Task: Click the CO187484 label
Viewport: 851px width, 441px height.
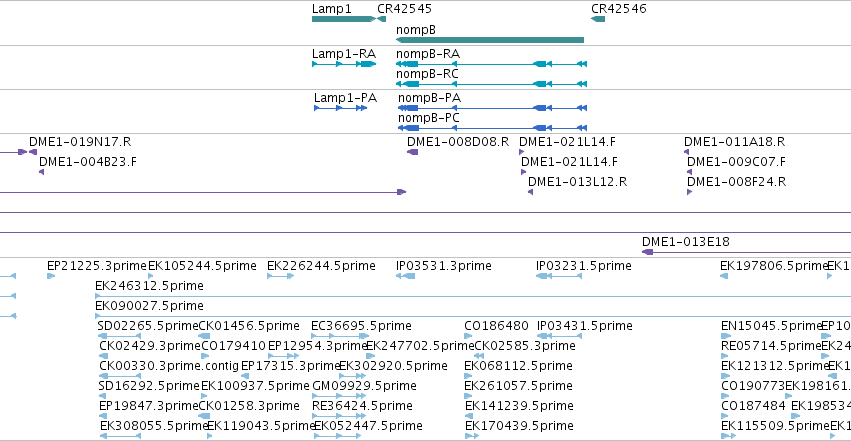Action: [754, 406]
